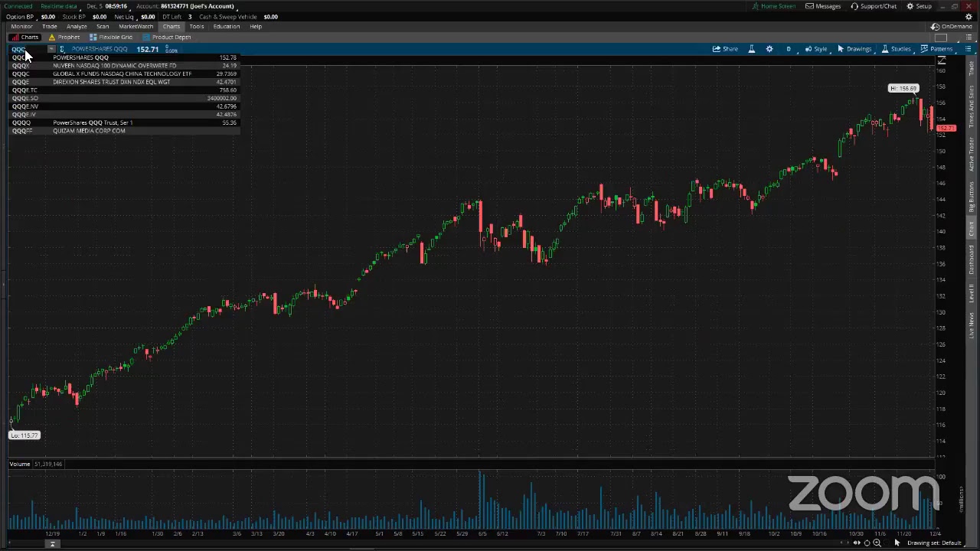Open Level II side panel tab
This screenshot has width=980, height=551.
[x=972, y=293]
